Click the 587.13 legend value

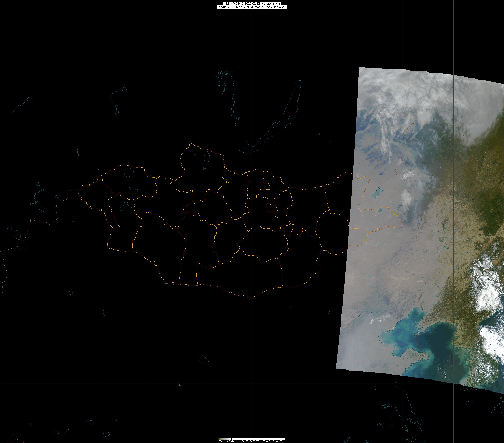click(x=258, y=441)
